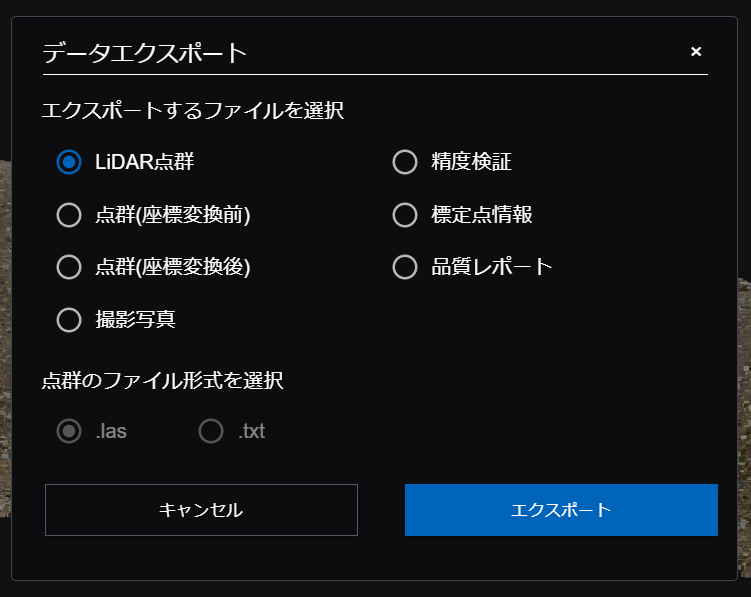Select the LiDAR点群 radio button

pos(69,162)
